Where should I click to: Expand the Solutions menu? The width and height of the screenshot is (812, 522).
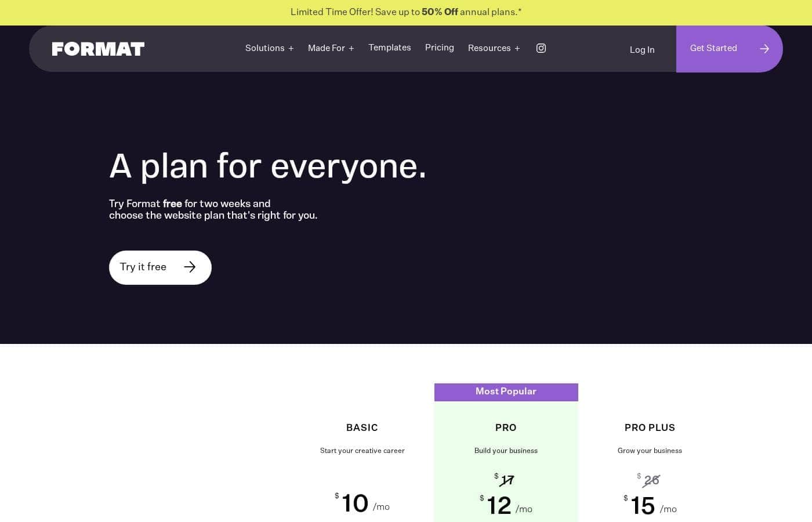point(269,48)
